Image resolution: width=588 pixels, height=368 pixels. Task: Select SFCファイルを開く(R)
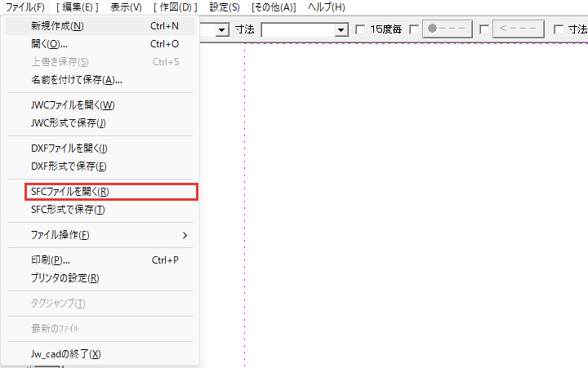click(x=111, y=192)
